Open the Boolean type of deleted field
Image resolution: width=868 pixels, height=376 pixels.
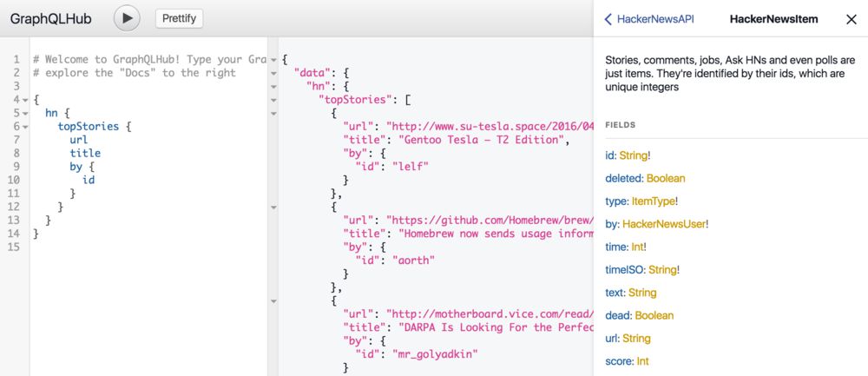pyautogui.click(x=666, y=178)
